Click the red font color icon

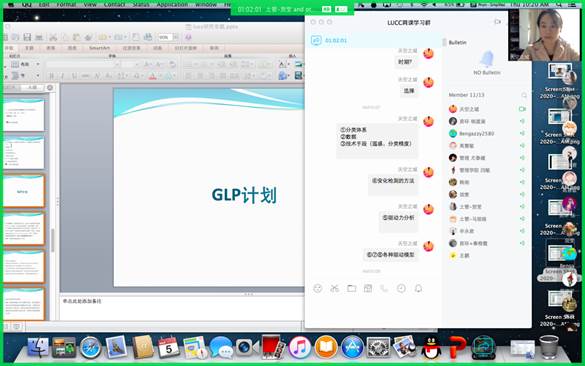coord(152,76)
